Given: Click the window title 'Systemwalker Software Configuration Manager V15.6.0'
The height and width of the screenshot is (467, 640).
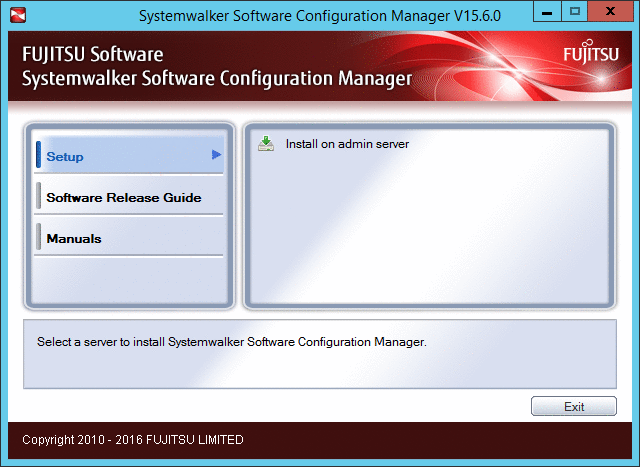Looking at the screenshot, I should (x=320, y=16).
